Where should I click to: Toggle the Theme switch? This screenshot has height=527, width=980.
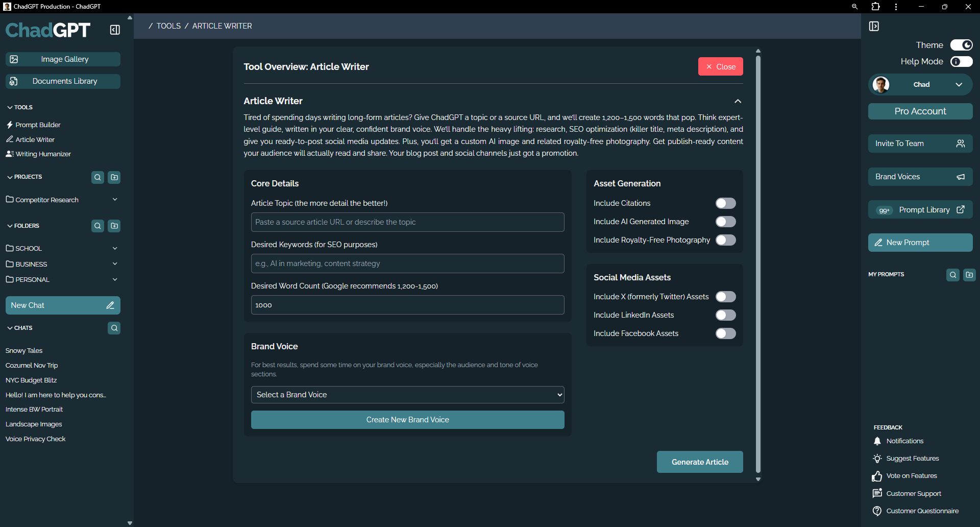point(962,45)
